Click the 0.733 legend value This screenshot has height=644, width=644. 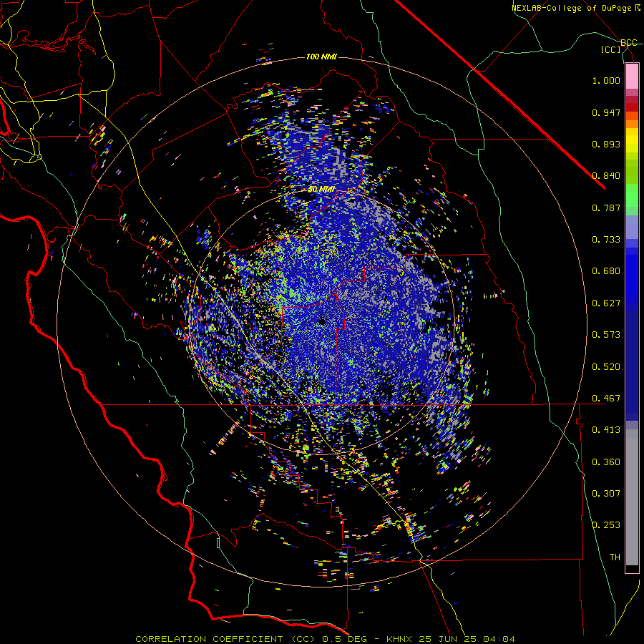[x=606, y=240]
